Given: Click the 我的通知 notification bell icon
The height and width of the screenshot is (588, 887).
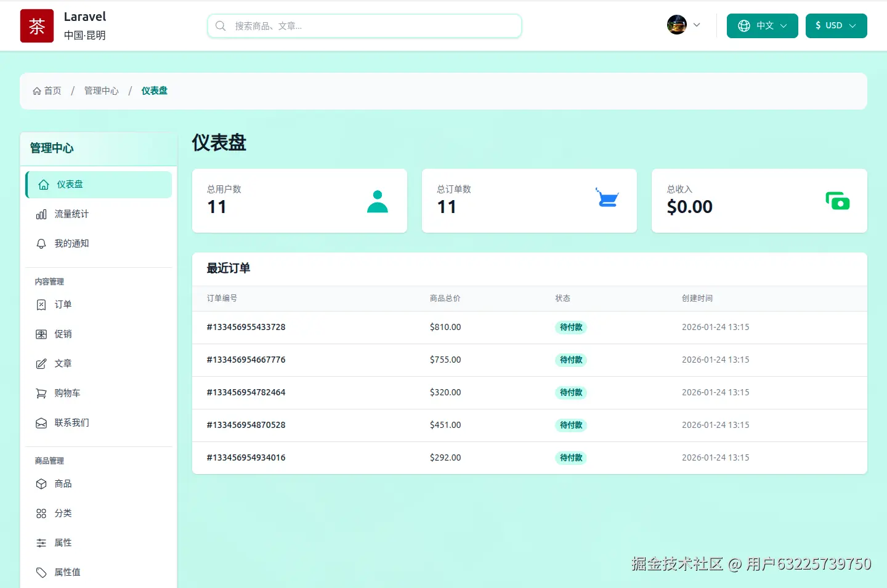Looking at the screenshot, I should 41,243.
